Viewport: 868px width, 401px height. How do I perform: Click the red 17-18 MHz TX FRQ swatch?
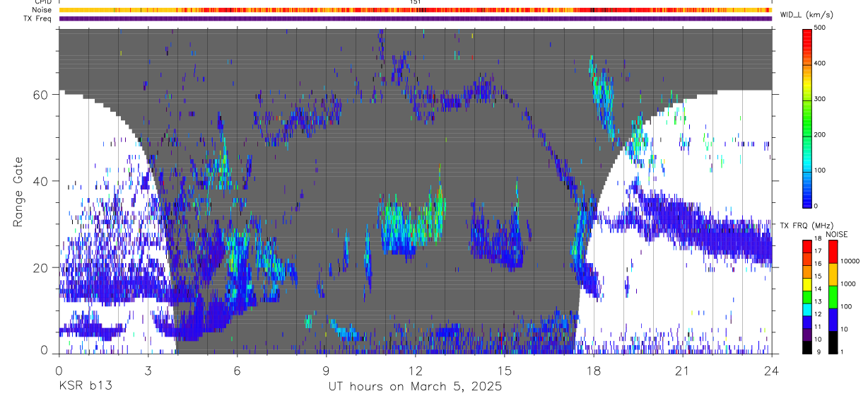(807, 245)
